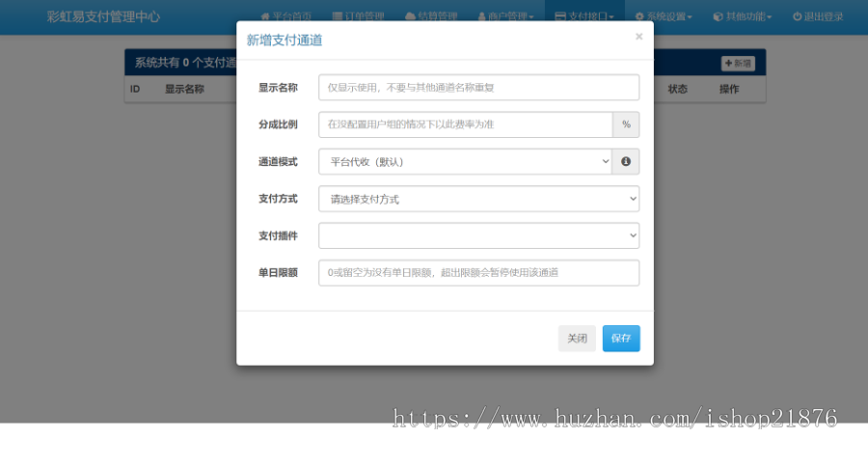Click the 新增 button in the background panel
The height and width of the screenshot is (466, 868).
pos(738,63)
